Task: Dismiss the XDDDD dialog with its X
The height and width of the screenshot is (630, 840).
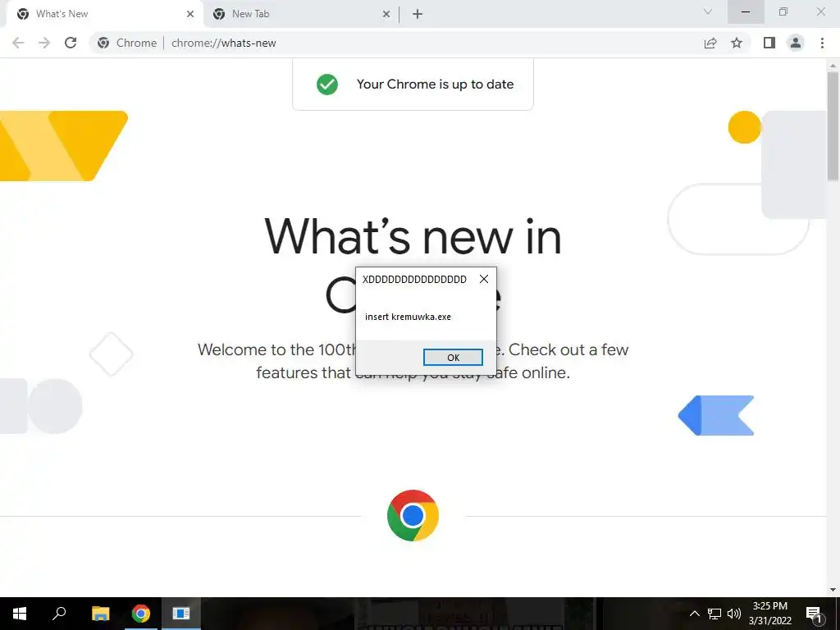Action: point(484,279)
